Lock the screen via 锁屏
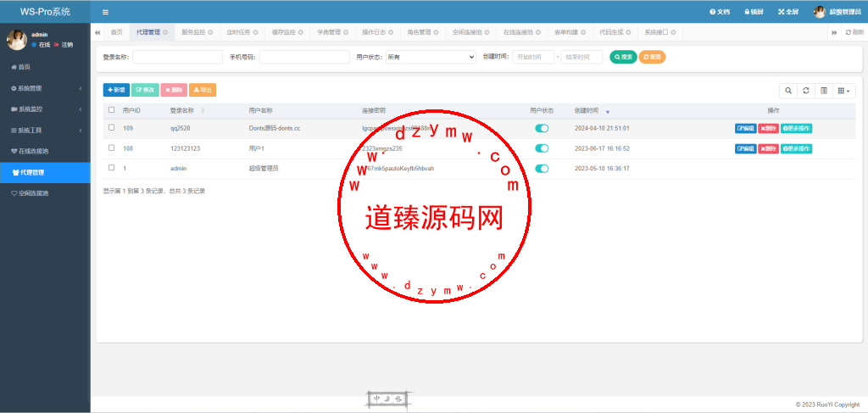Viewport: 868px width, 413px height. (755, 12)
